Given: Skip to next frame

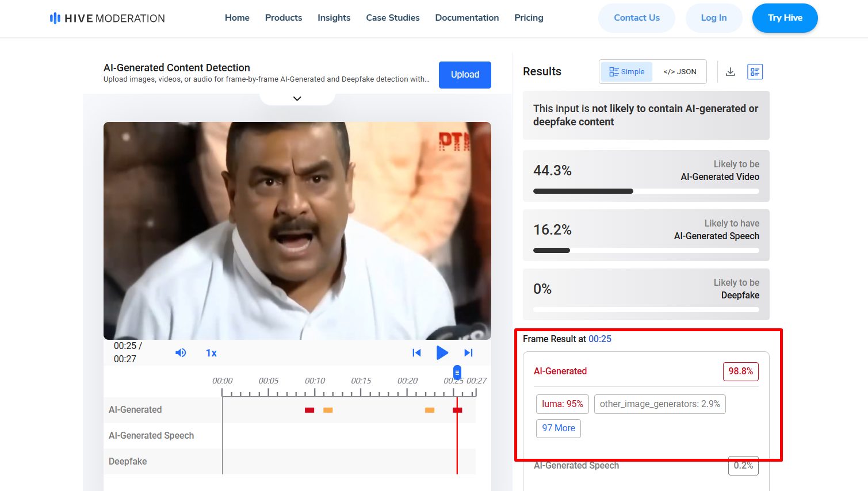Looking at the screenshot, I should pos(468,352).
